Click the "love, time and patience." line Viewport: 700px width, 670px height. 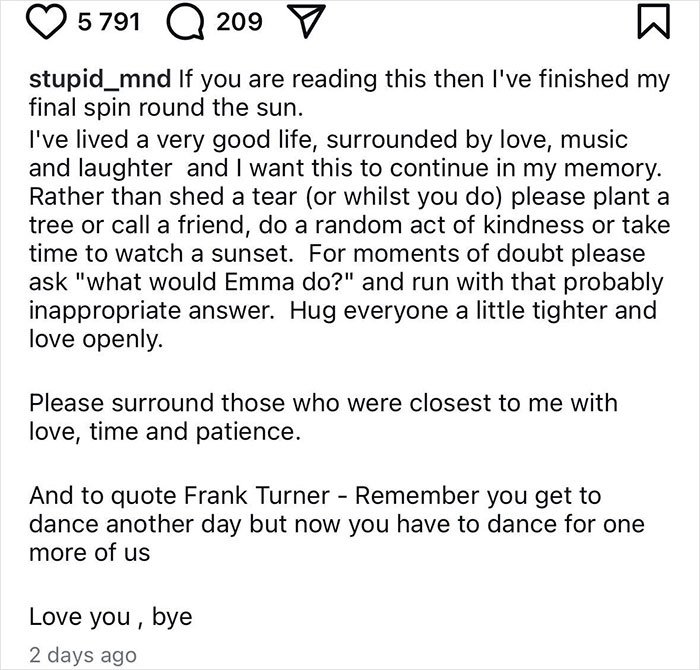pyautogui.click(x=165, y=432)
